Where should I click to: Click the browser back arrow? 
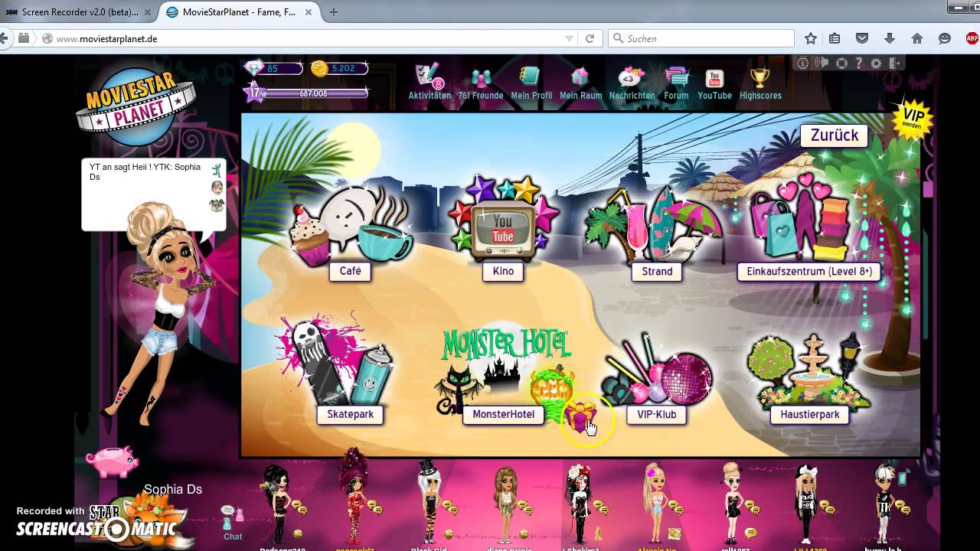[x=5, y=38]
